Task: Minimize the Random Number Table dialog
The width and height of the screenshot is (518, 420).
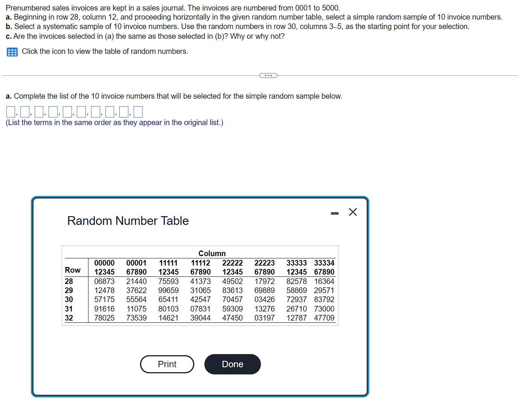Action: (x=335, y=214)
